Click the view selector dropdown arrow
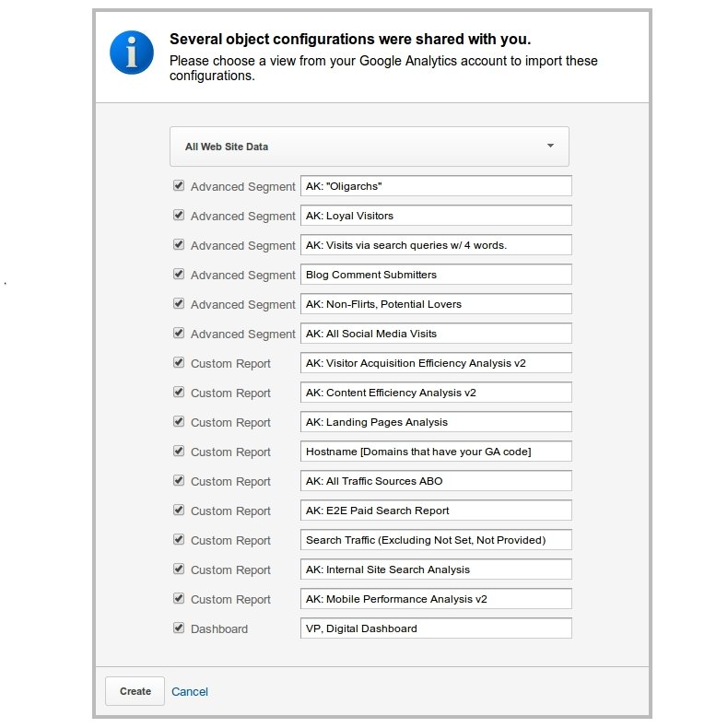728x728 pixels. tap(550, 146)
